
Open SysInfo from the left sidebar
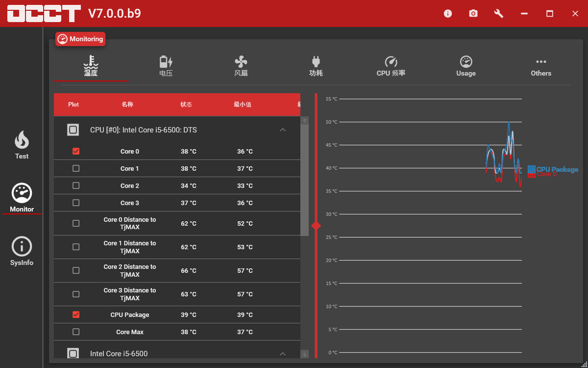coord(22,251)
